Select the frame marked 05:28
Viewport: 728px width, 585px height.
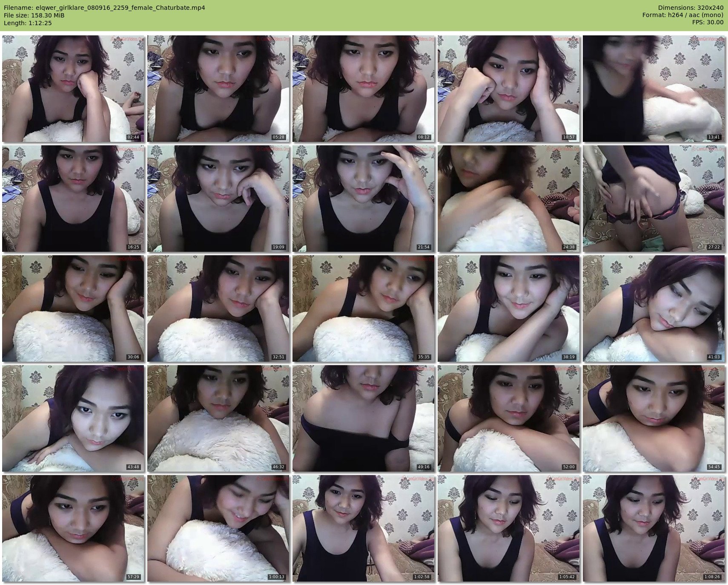[218, 89]
